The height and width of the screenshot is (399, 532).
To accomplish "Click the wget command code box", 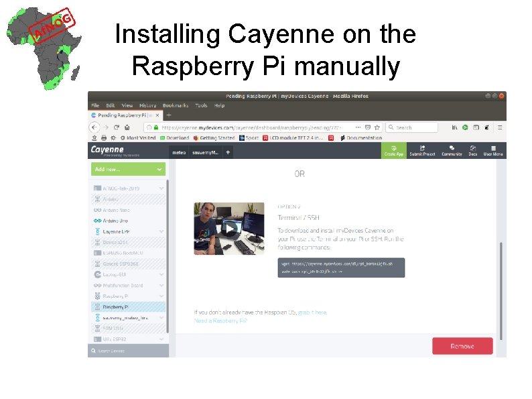I will 341,268.
